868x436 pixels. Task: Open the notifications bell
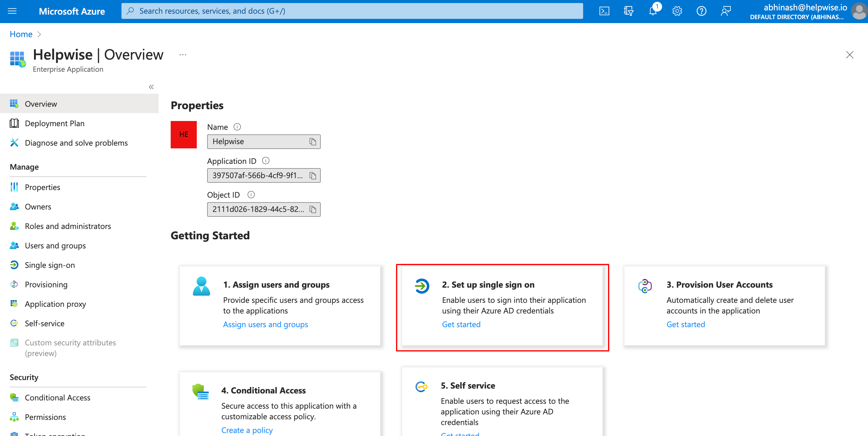(653, 11)
